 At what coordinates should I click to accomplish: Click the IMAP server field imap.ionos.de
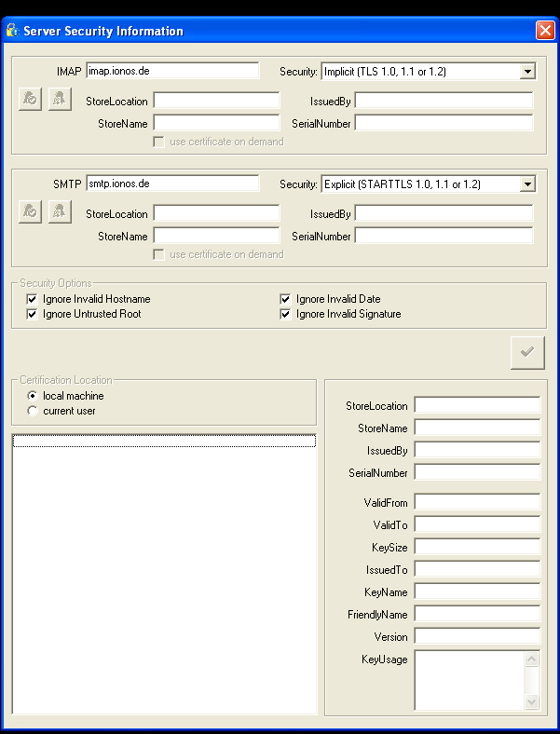pyautogui.click(x=172, y=71)
